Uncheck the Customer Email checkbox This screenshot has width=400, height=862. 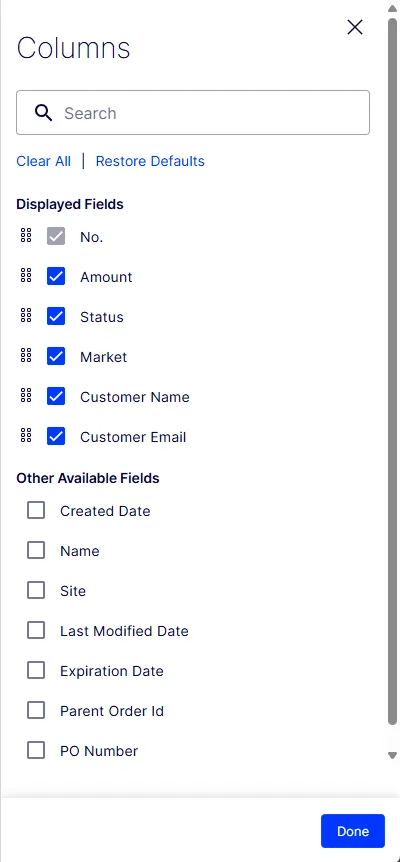tap(56, 436)
